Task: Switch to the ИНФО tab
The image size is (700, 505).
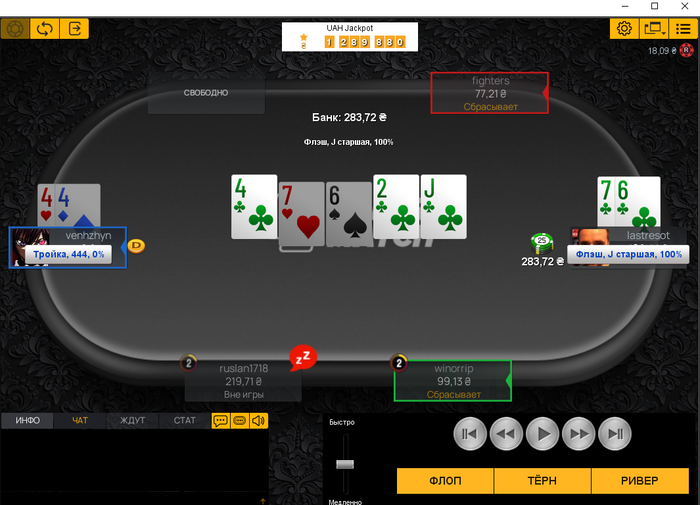Action: coord(27,421)
